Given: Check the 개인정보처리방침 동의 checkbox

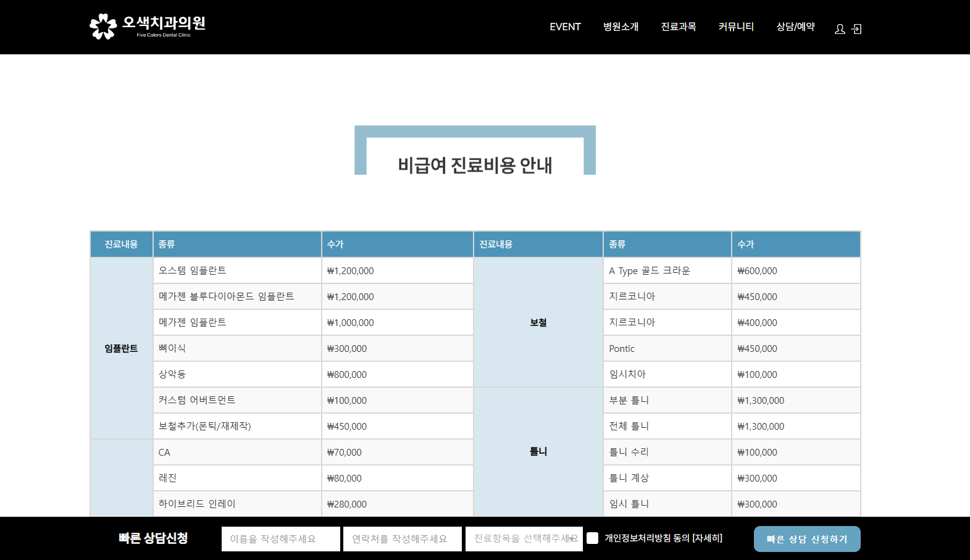Looking at the screenshot, I should 593,538.
